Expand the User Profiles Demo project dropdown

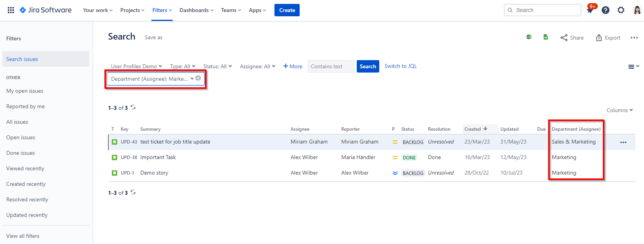pos(136,66)
